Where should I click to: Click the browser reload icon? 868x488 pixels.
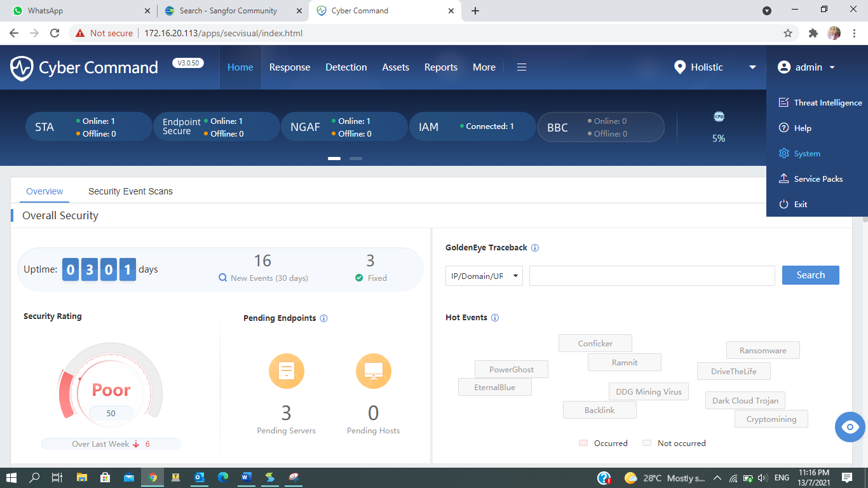tap(55, 33)
